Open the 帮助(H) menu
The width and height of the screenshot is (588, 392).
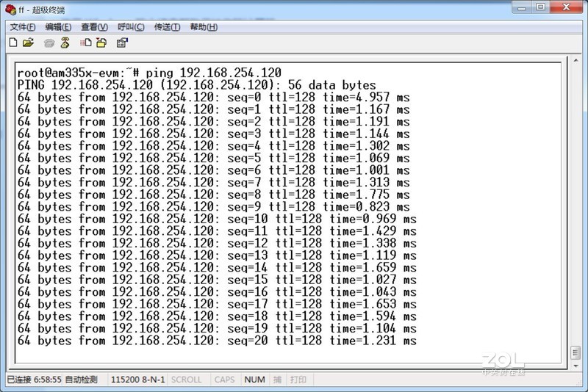point(204,27)
